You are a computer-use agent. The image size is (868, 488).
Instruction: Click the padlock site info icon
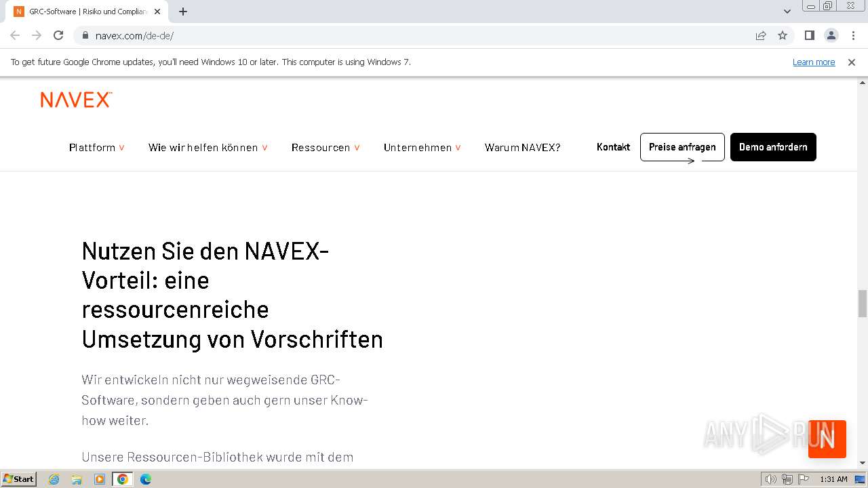point(85,35)
